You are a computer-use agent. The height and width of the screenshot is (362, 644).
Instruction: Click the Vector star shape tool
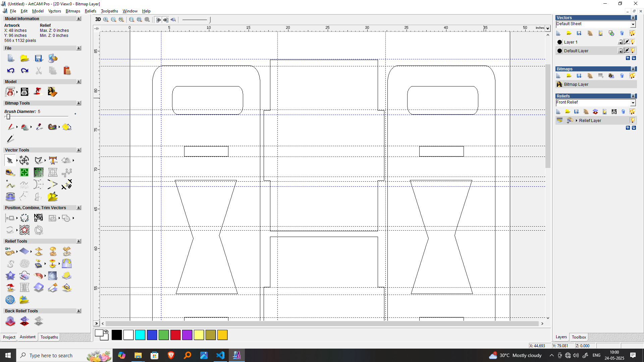click(53, 196)
